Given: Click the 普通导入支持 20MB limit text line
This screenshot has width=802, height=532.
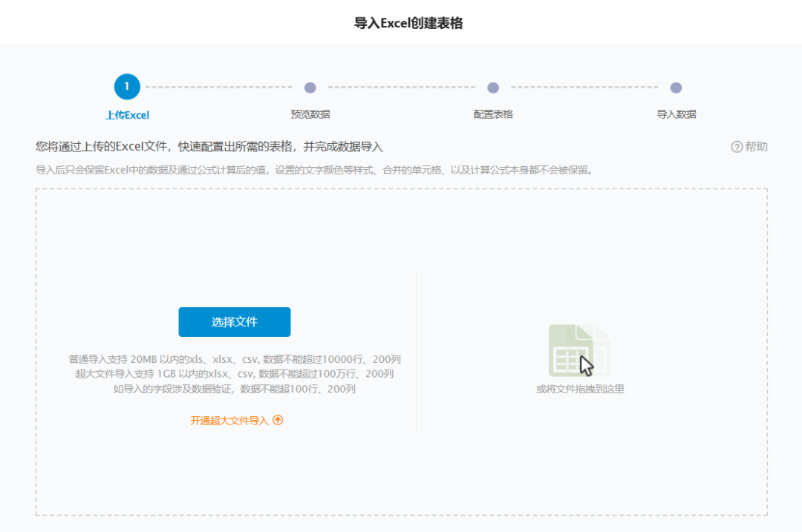Looking at the screenshot, I should point(235,359).
